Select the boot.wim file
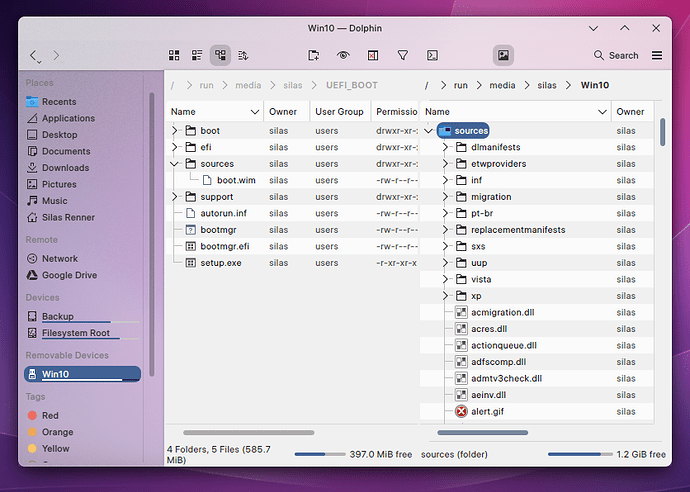This screenshot has width=690, height=492. click(x=236, y=180)
